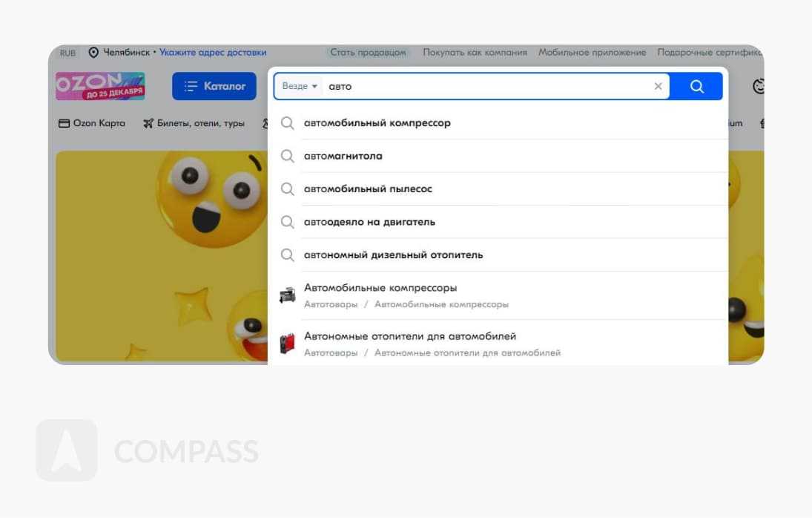Open 'Стать продавцом' link

(368, 53)
